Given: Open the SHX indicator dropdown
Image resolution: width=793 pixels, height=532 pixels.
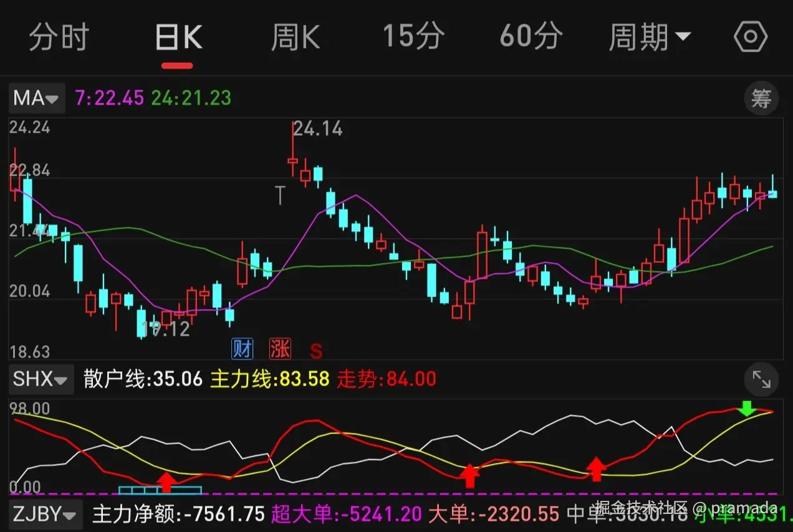Looking at the screenshot, I should click(x=41, y=379).
